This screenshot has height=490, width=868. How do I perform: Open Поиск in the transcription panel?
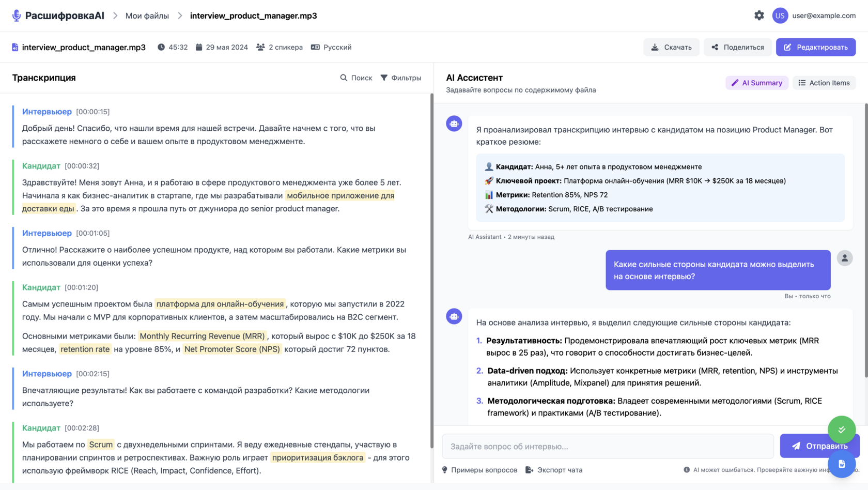pyautogui.click(x=356, y=78)
